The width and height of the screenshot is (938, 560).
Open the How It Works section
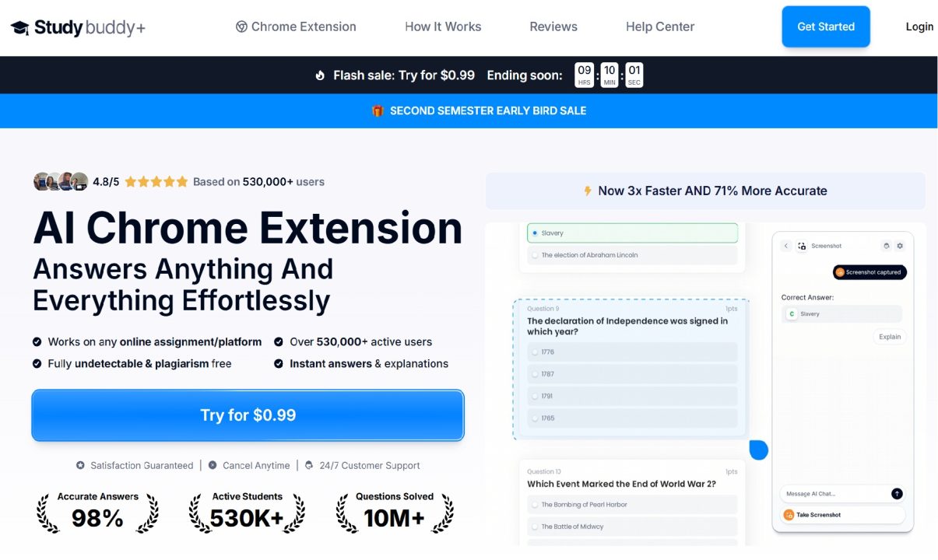point(443,26)
